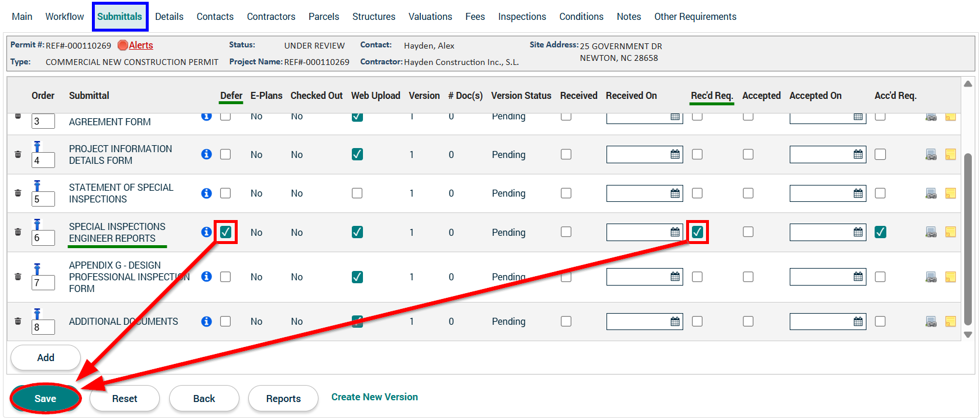Open Received On calendar for Project Information row
The width and height of the screenshot is (980, 419).
point(675,154)
